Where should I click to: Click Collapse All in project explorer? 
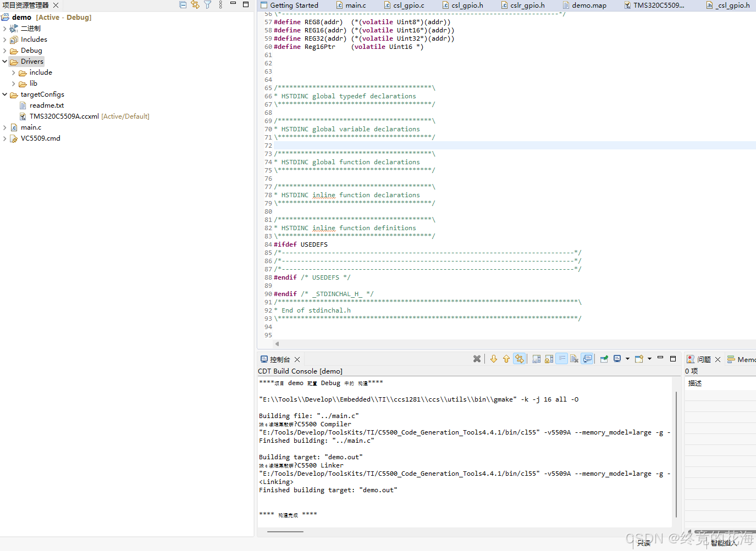183,4
